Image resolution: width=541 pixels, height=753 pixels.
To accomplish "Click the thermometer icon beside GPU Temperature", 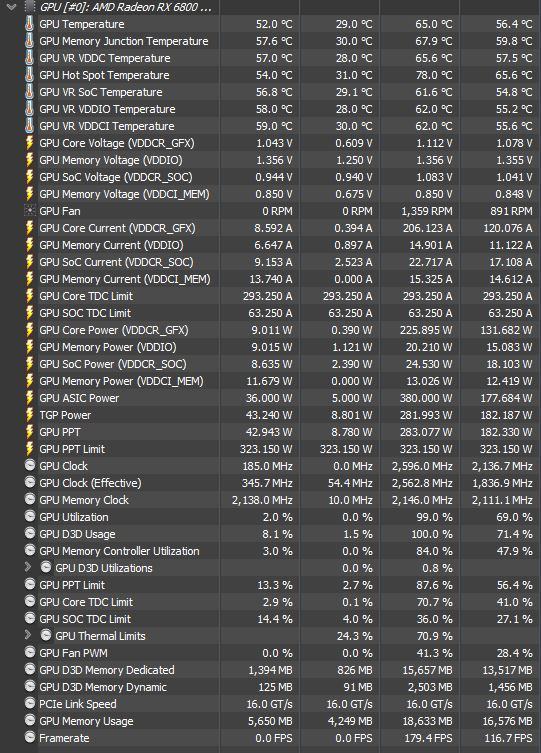I will [x=30, y=24].
